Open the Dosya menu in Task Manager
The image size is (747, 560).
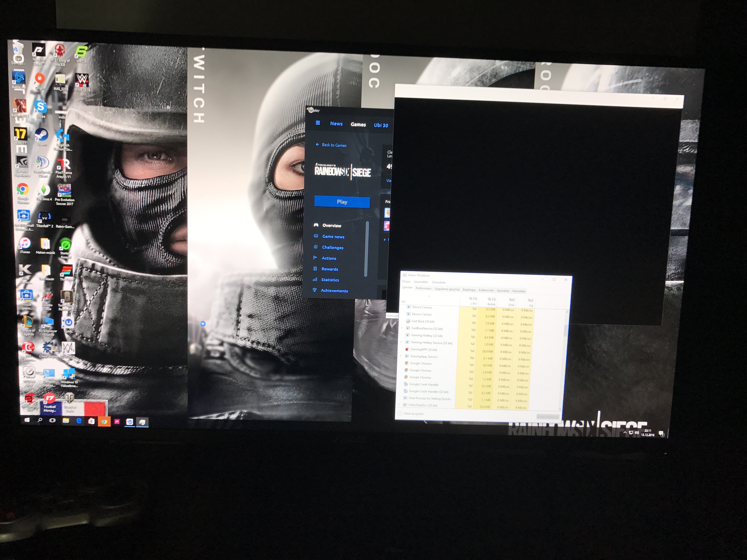406,281
